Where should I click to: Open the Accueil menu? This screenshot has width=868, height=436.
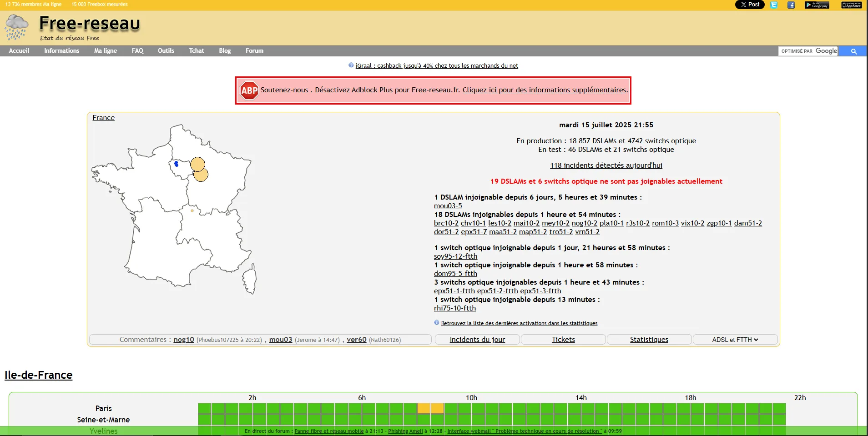(x=19, y=51)
